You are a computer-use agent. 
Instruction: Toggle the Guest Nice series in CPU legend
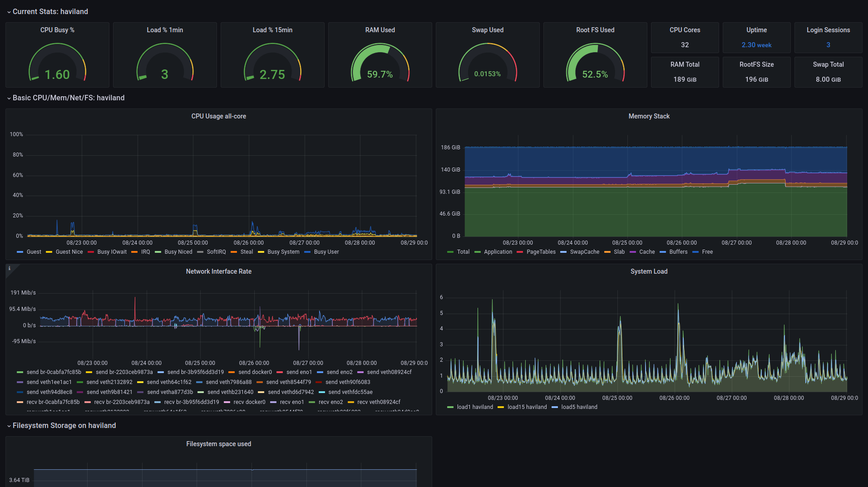pyautogui.click(x=69, y=252)
